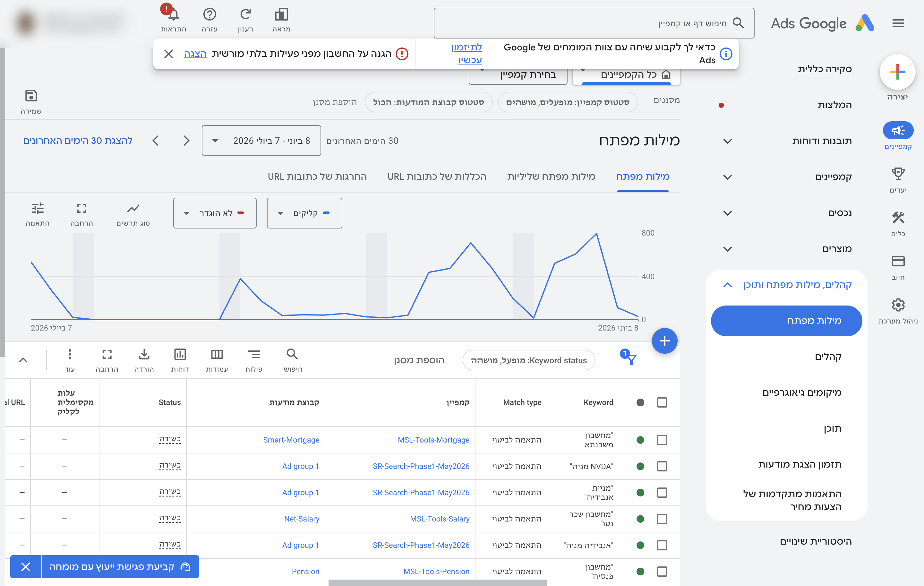This screenshot has height=586, width=924.
Task: Click table search (חיפוש) icon
Action: pos(292,354)
